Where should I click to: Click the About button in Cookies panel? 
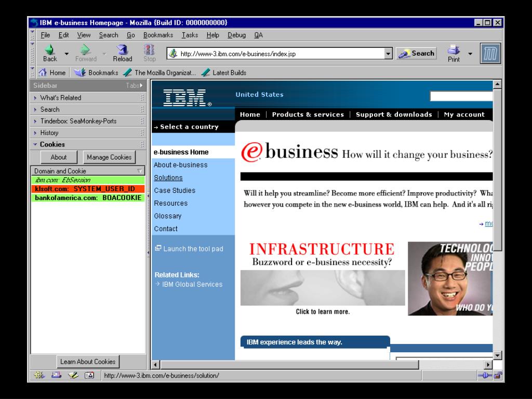click(x=59, y=157)
